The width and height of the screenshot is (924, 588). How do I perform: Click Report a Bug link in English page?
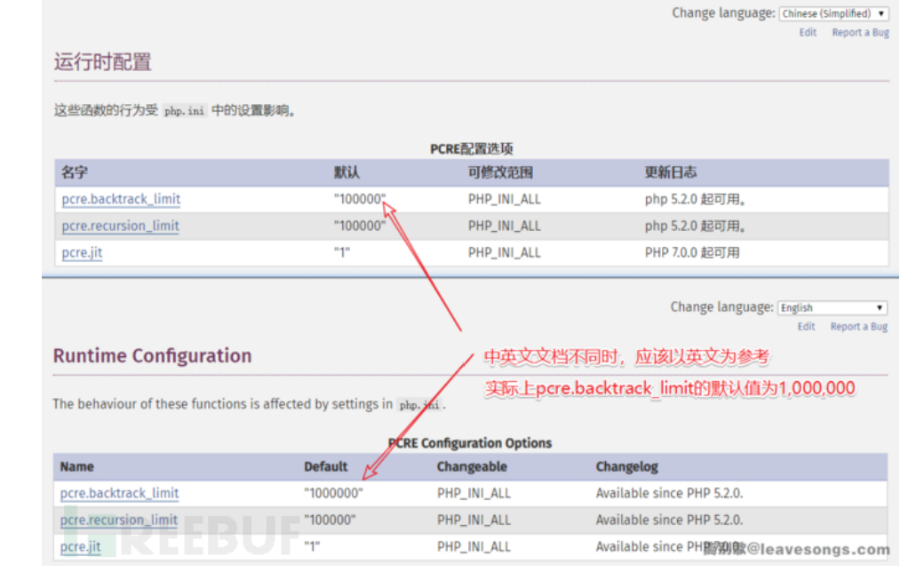(858, 326)
